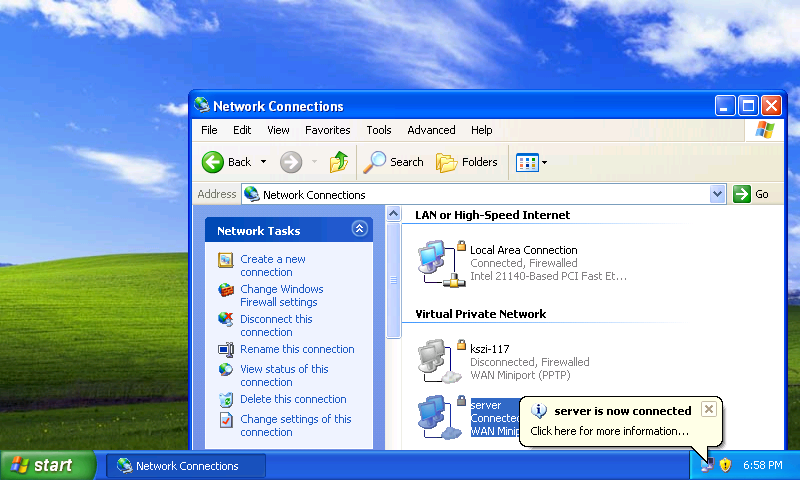Select the kszi-117 VPN connection icon
The height and width of the screenshot is (480, 800).
441,361
